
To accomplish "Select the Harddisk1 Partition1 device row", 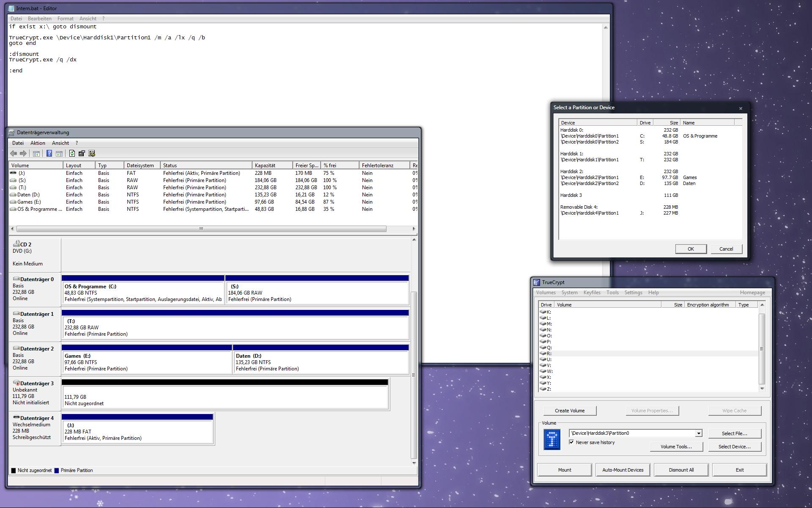I will (590, 160).
